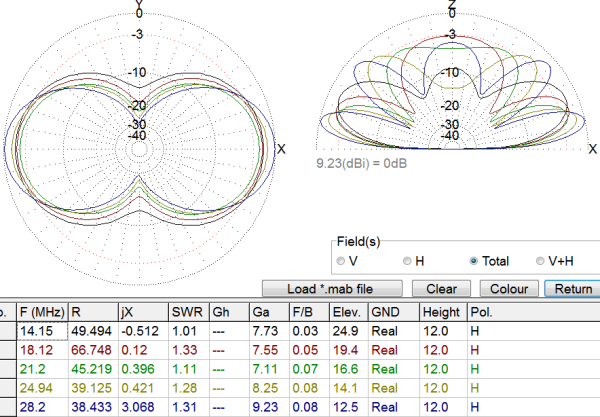The width and height of the screenshot is (600, 417).
Task: Select the 28.2 MHz table row
Action: [x=300, y=407]
